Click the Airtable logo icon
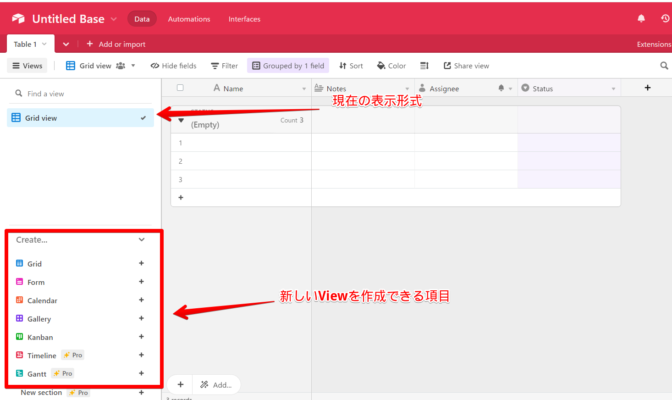This screenshot has width=672, height=400. pos(18,18)
